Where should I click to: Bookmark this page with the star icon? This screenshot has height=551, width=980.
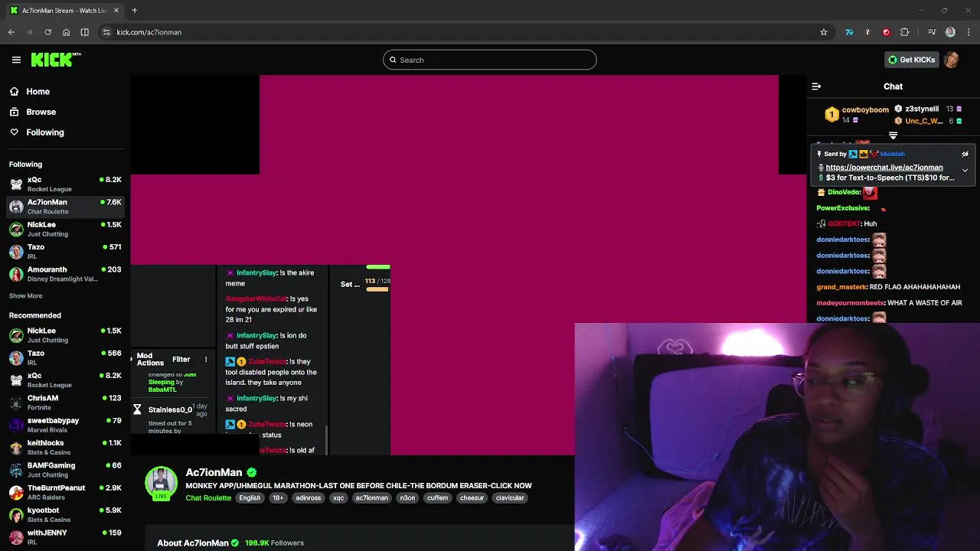click(x=824, y=32)
